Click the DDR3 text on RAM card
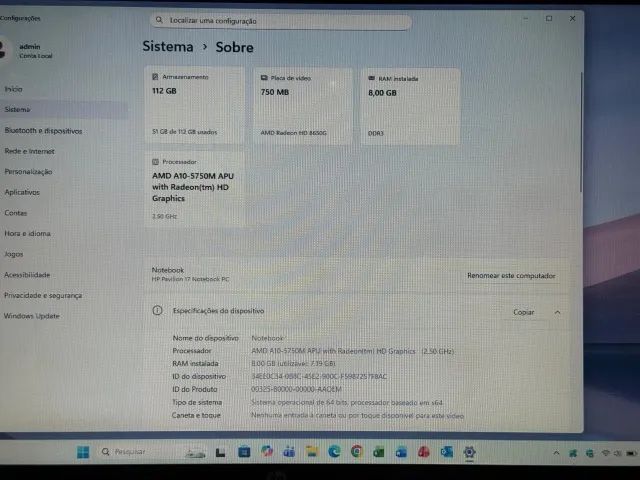 click(x=376, y=133)
